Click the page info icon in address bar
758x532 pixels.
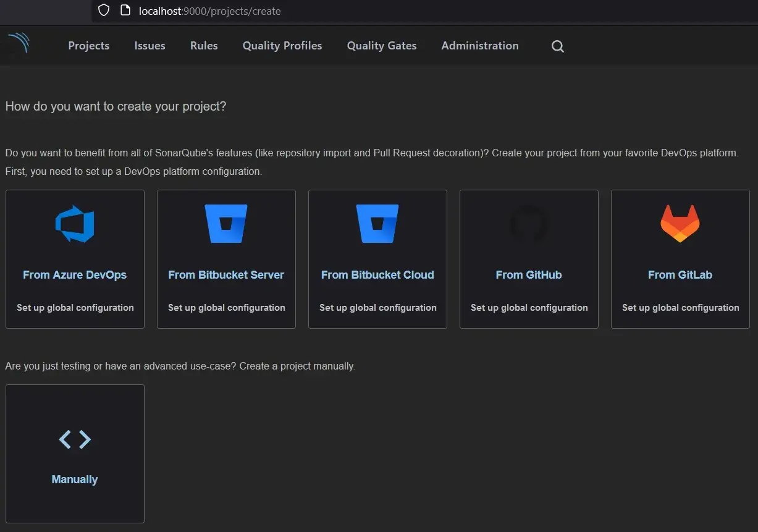click(x=125, y=11)
